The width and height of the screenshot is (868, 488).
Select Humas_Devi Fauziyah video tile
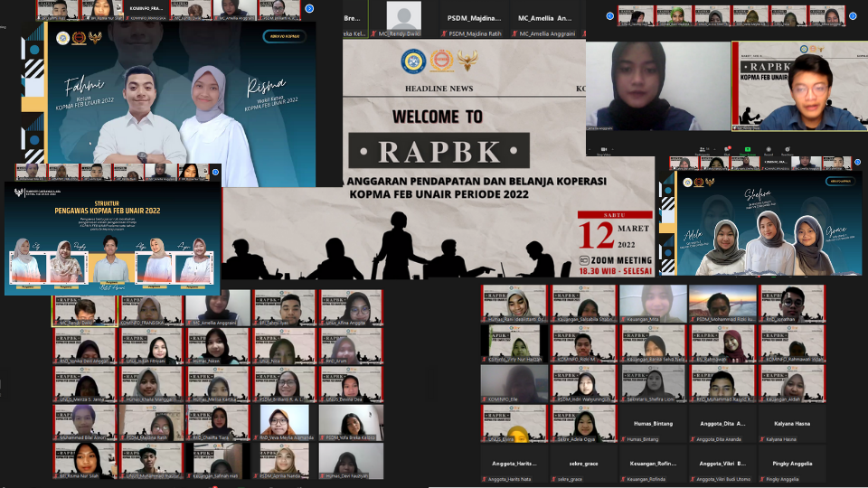pos(351,461)
